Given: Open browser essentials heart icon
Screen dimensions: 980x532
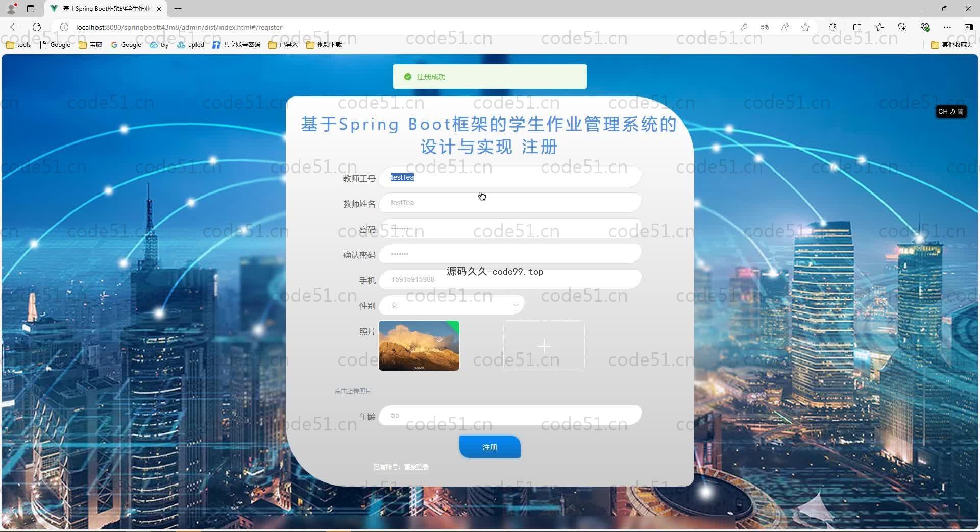Looking at the screenshot, I should (925, 27).
